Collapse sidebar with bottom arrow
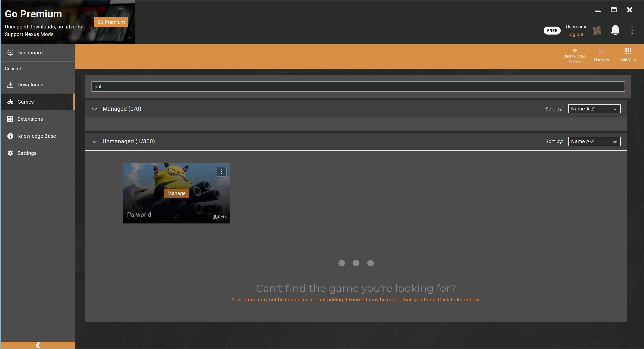This screenshot has width=644, height=349. pyautogui.click(x=38, y=345)
